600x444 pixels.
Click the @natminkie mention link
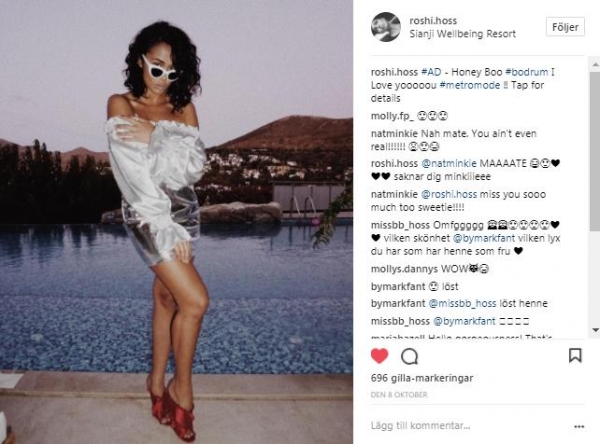449,163
